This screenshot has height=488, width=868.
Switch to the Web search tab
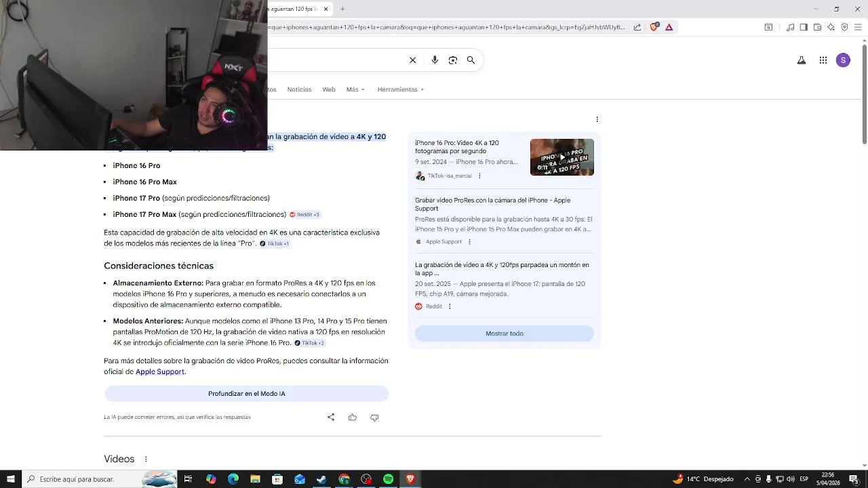[329, 89]
